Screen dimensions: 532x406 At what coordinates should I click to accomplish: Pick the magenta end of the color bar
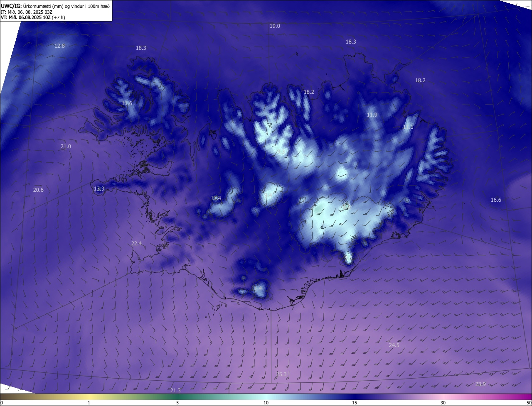tap(526, 396)
